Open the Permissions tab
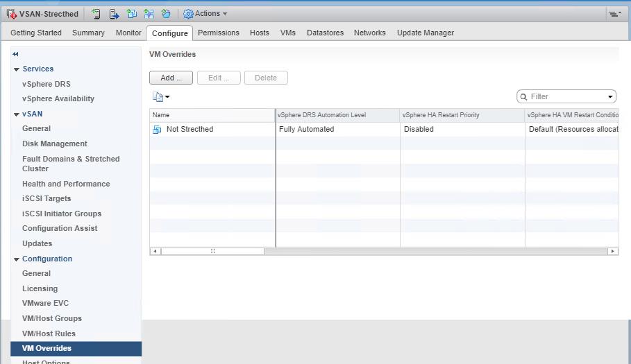This screenshot has height=364, width=631. tap(219, 33)
